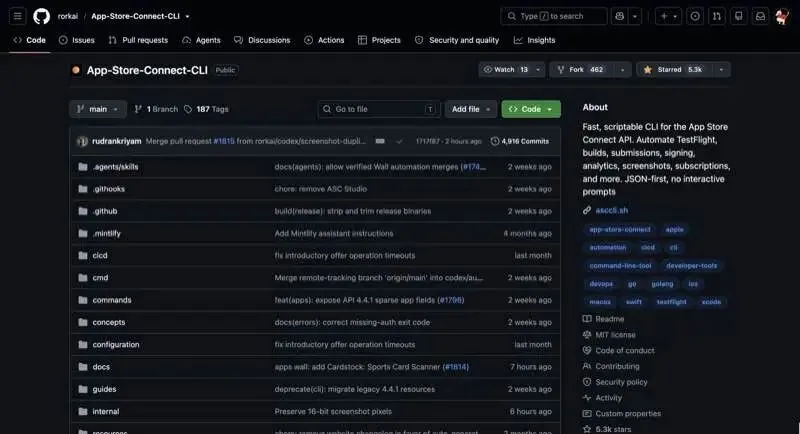Open the issues icon in top header
The image size is (800, 434).
pos(695,16)
